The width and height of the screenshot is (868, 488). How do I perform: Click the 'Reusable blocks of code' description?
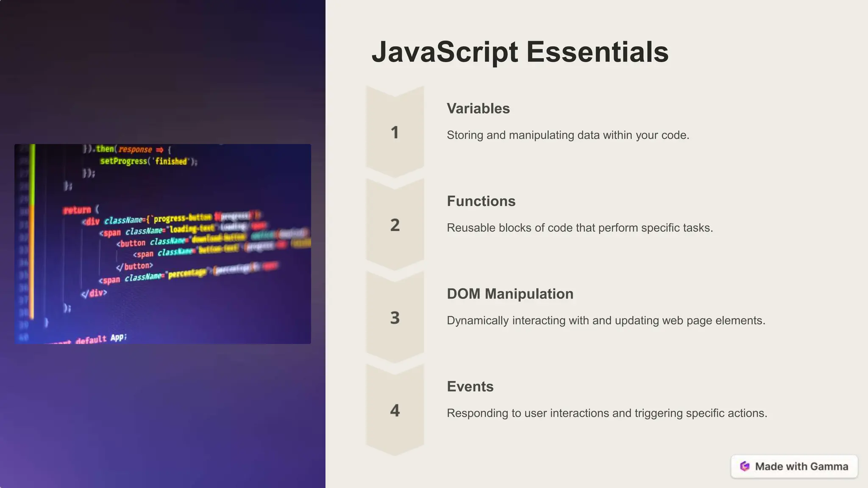coord(579,228)
